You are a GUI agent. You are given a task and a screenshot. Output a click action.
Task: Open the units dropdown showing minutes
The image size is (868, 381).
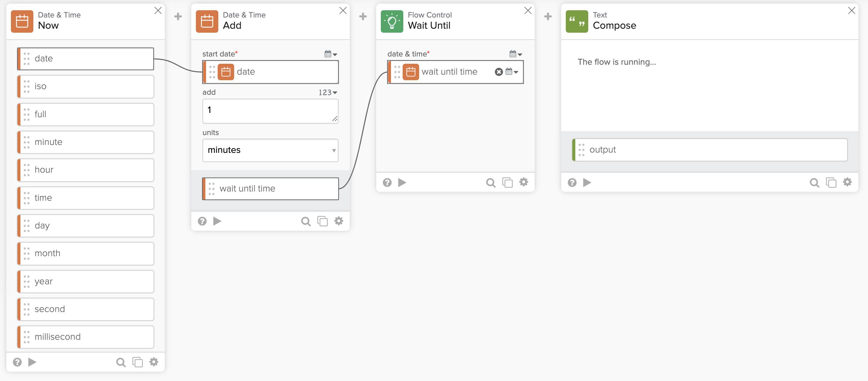270,150
